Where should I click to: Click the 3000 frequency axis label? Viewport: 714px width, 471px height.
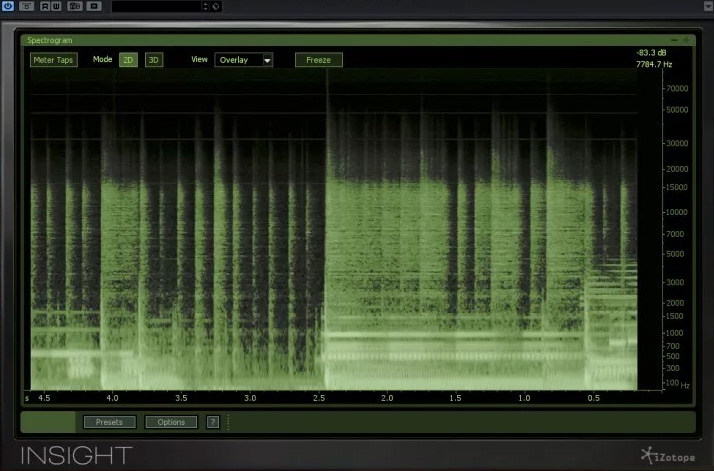coord(675,282)
